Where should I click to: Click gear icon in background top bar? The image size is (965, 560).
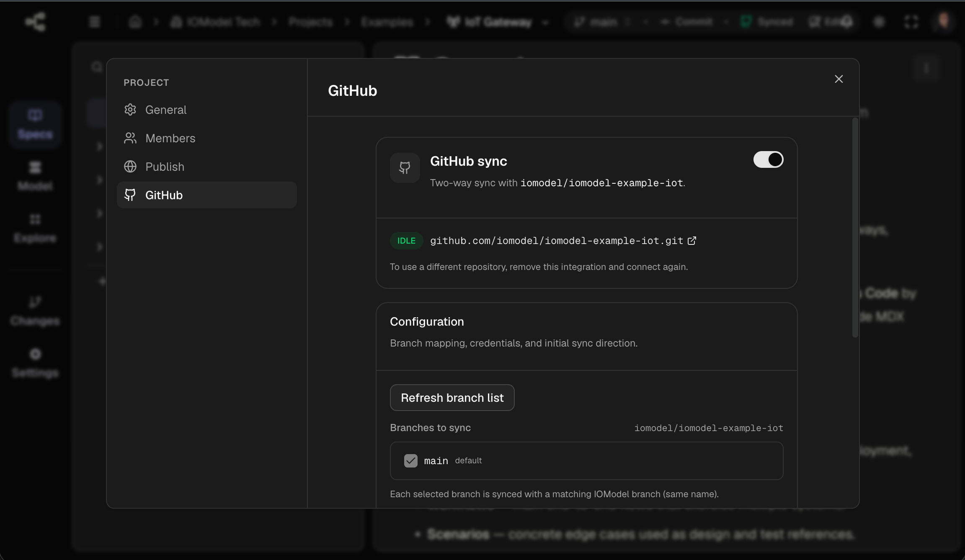879,21
